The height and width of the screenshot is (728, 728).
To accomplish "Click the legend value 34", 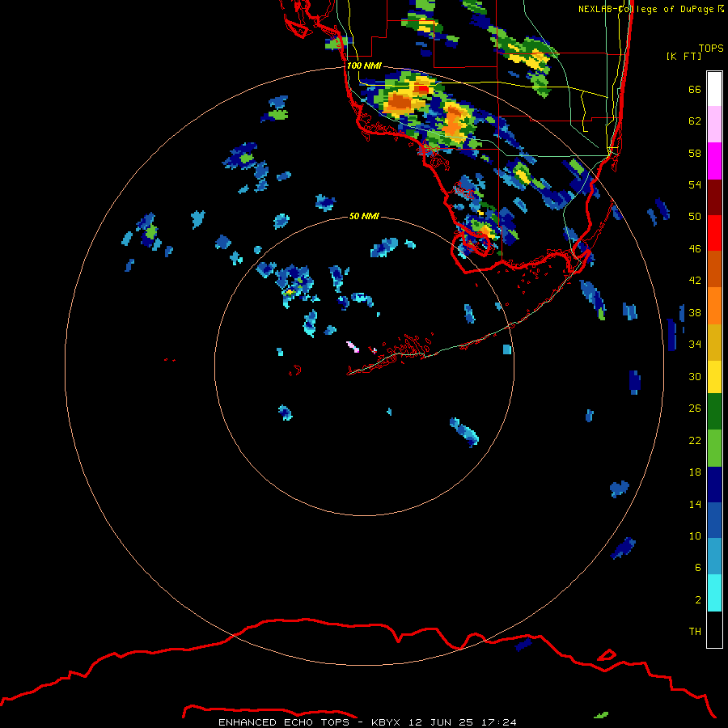I will (x=695, y=345).
